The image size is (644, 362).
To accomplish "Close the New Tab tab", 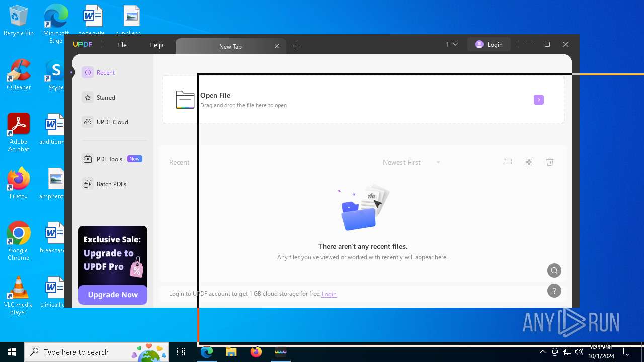I will pyautogui.click(x=277, y=46).
